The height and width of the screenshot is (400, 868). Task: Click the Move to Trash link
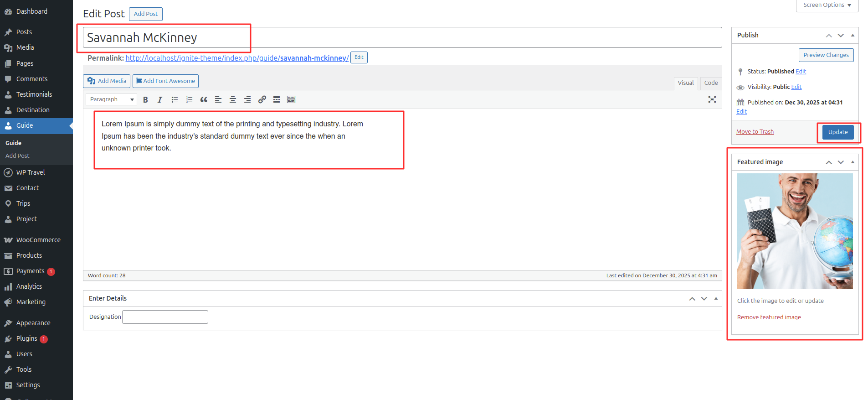click(x=755, y=132)
